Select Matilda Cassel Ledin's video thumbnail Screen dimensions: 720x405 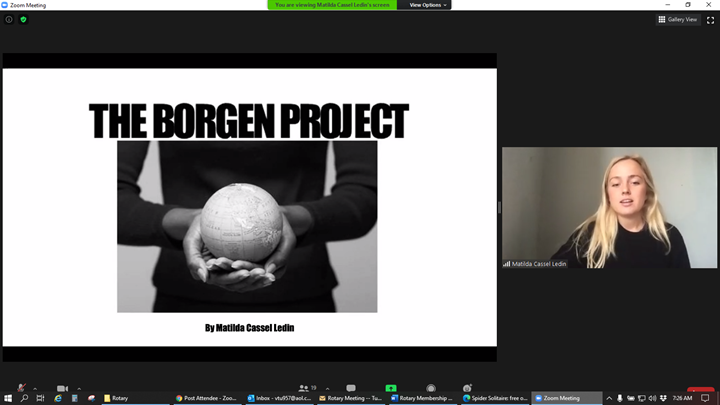click(x=609, y=208)
